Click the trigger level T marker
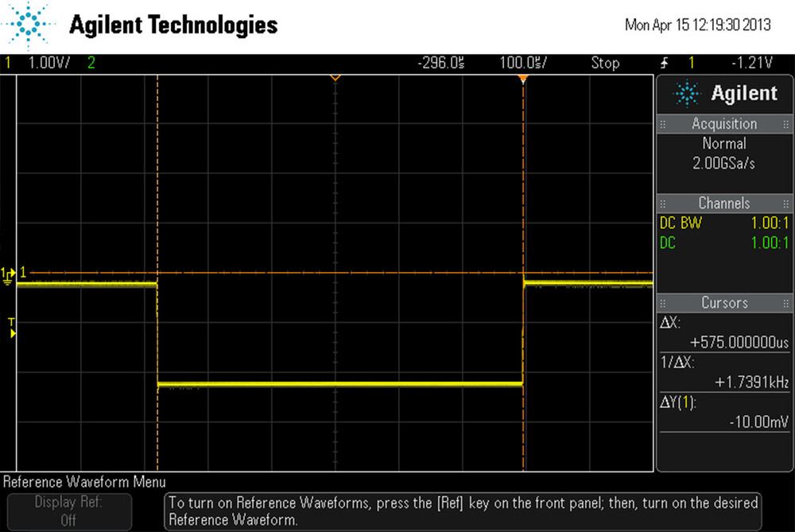This screenshot has height=532, width=795. click(x=11, y=326)
